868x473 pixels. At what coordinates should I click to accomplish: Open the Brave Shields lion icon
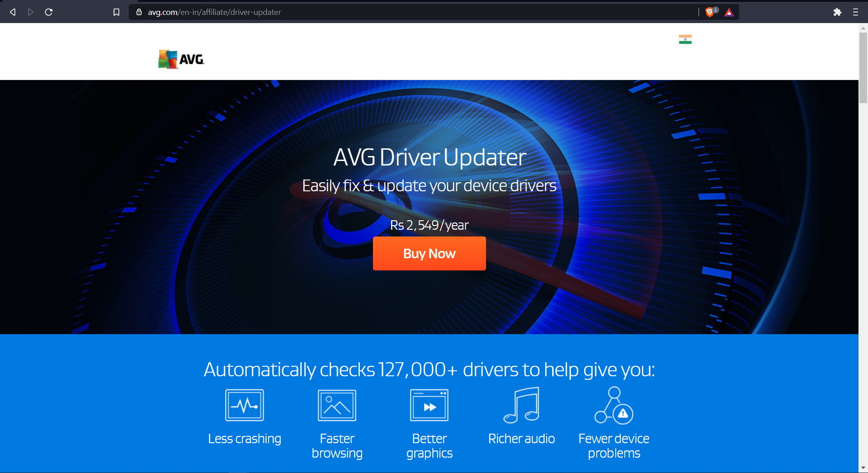[x=710, y=12]
